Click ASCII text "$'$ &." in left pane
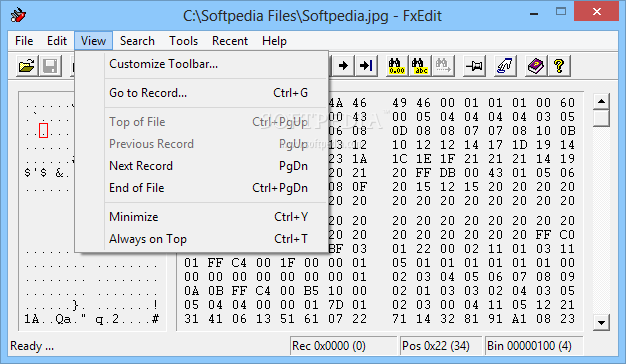Screen dimensions: 626x364 click(47, 173)
